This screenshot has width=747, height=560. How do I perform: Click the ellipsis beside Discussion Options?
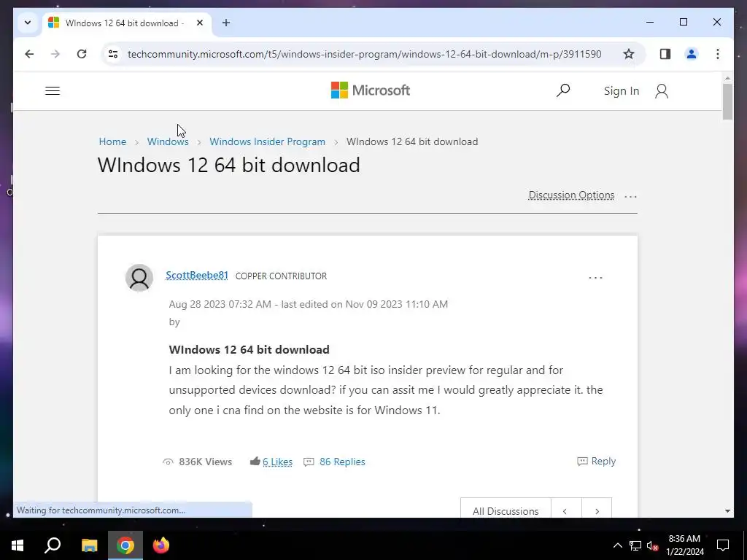click(x=630, y=196)
